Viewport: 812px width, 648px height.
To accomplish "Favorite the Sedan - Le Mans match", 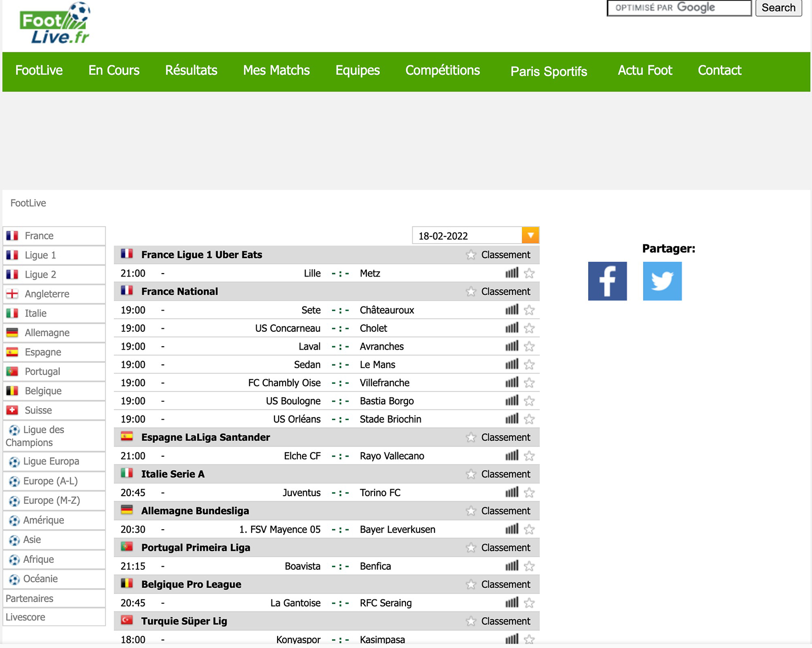I will [x=529, y=365].
